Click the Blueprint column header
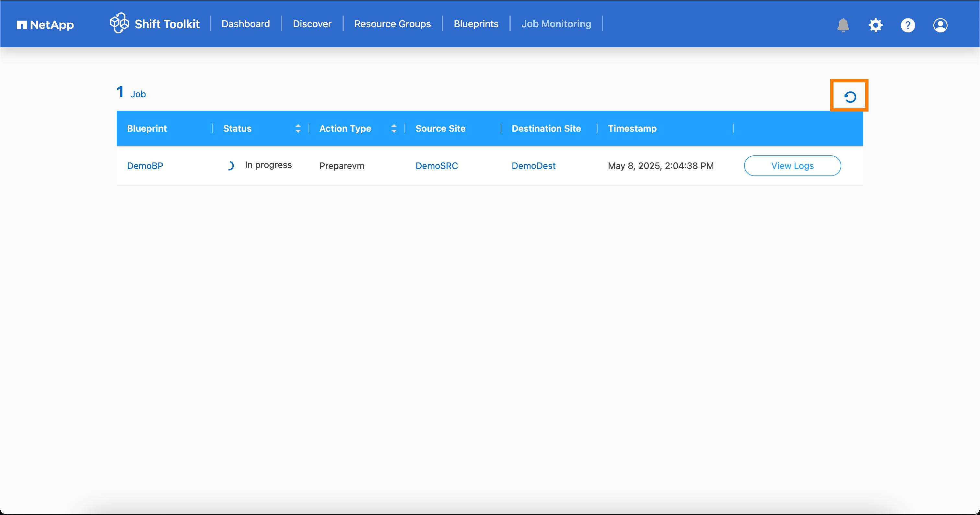Screen dimensions: 980x515 [147, 128]
